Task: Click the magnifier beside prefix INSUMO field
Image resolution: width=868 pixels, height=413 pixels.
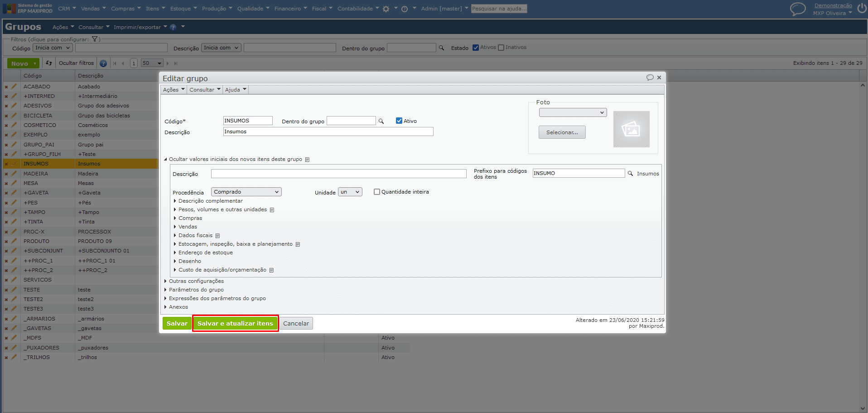Action: pyautogui.click(x=630, y=173)
